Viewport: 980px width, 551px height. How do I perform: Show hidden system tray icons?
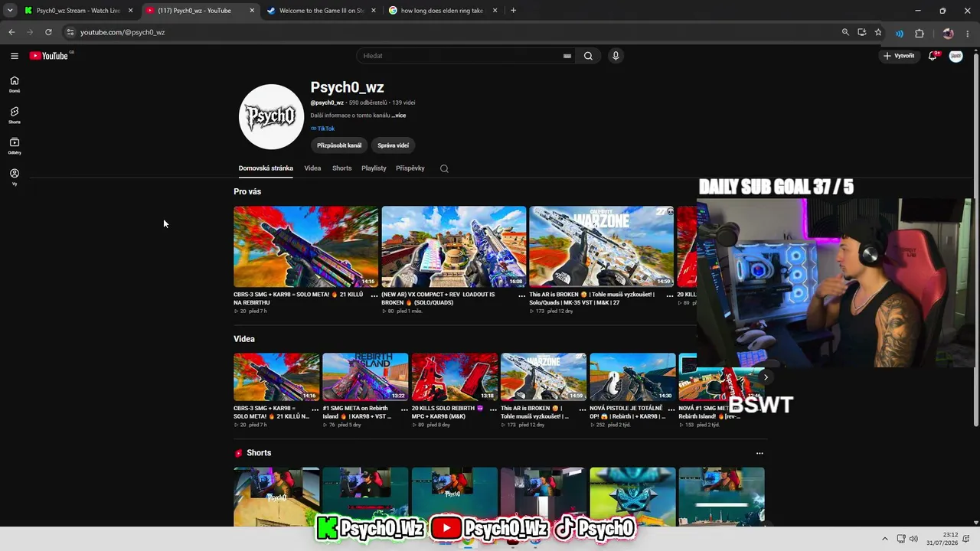884,539
